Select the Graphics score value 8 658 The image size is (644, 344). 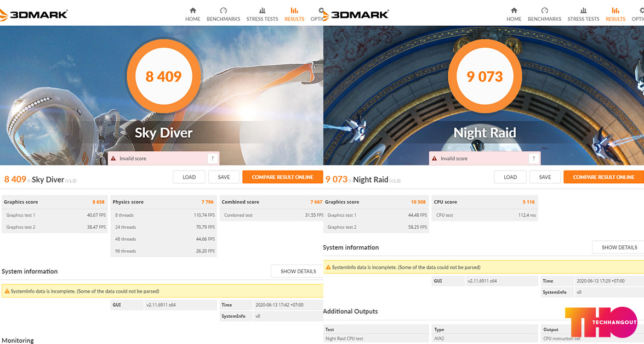coord(98,202)
